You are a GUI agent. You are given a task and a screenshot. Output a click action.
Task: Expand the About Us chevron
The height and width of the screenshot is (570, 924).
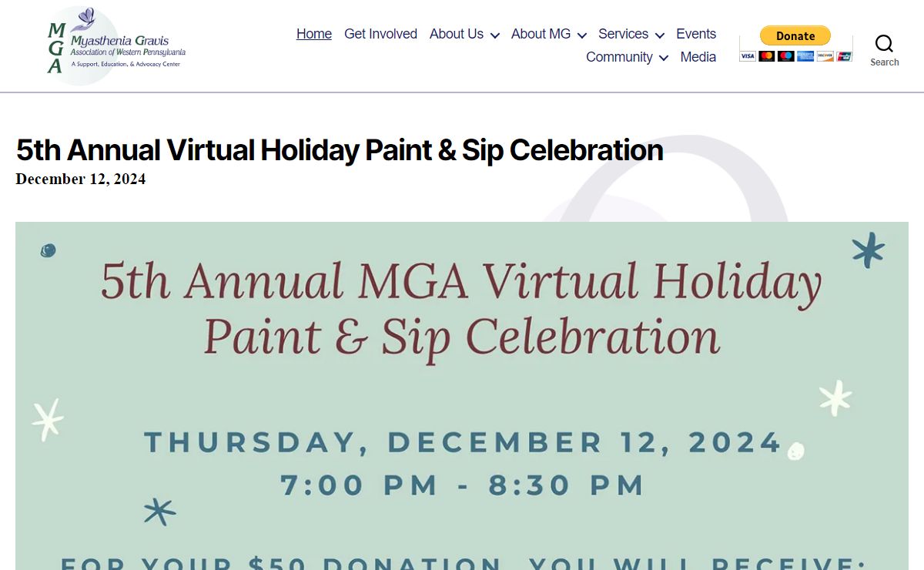click(494, 35)
